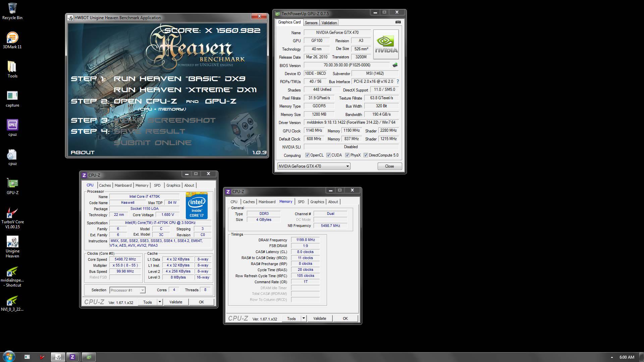Open Mainboard tab in left CPU-Z window
Image resolution: width=644 pixels, height=362 pixels.
123,185
